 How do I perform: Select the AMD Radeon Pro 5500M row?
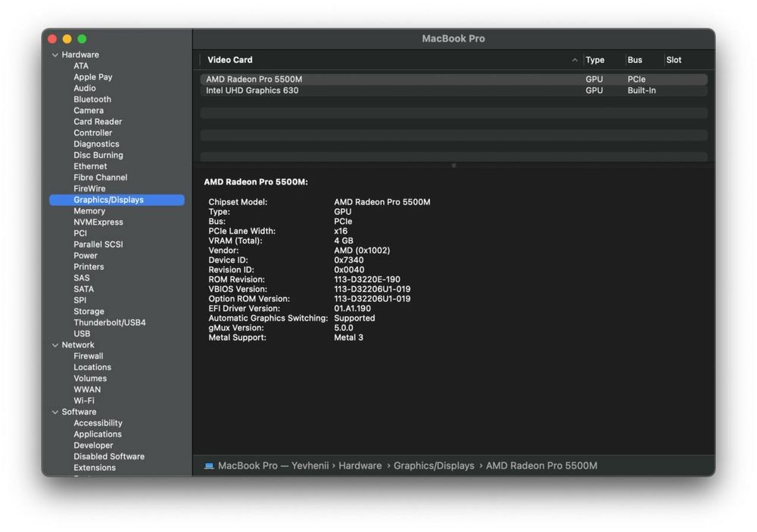click(453, 79)
